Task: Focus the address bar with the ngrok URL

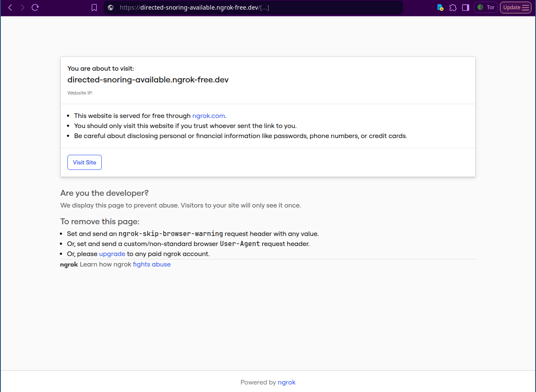Action: 253,8
